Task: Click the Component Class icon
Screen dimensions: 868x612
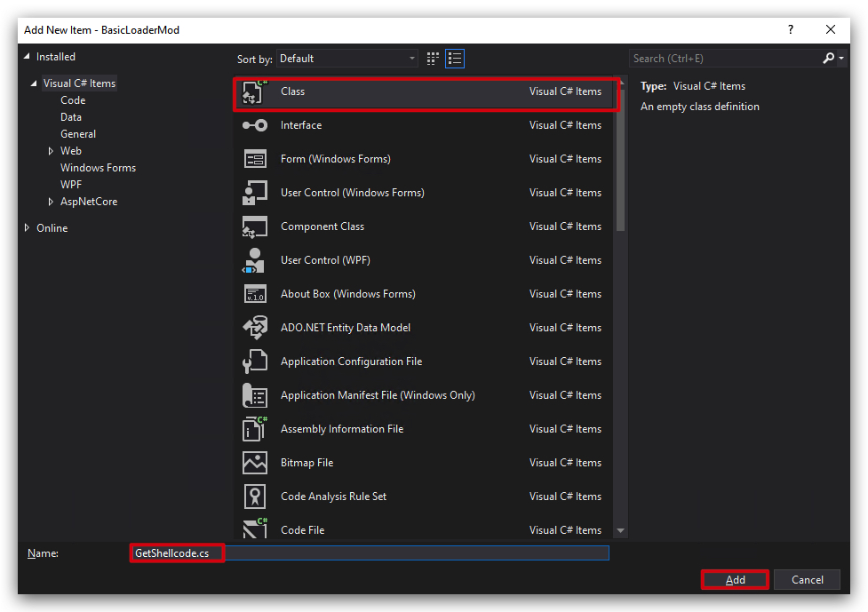Action: pos(255,227)
